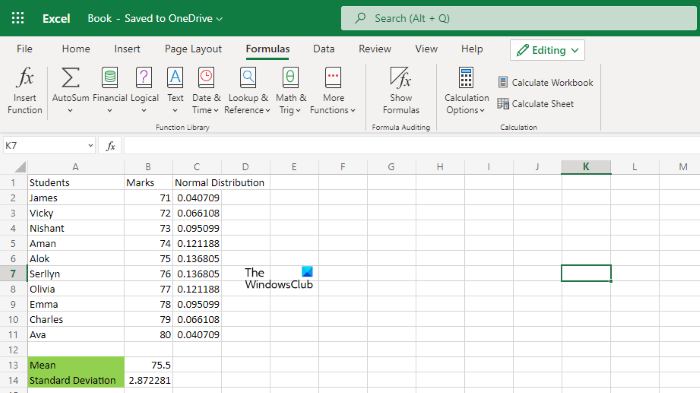The height and width of the screenshot is (393, 700).
Task: Click the Normal Distribution header cell
Action: coord(197,183)
